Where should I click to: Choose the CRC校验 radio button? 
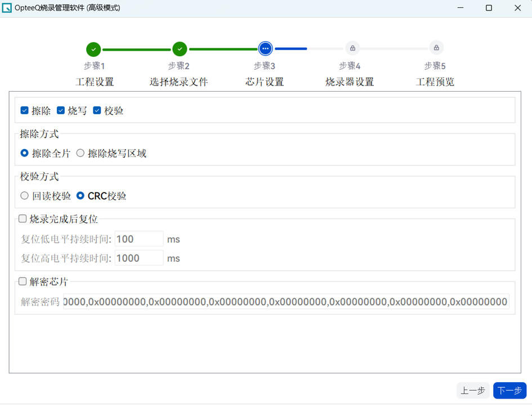pyautogui.click(x=81, y=196)
